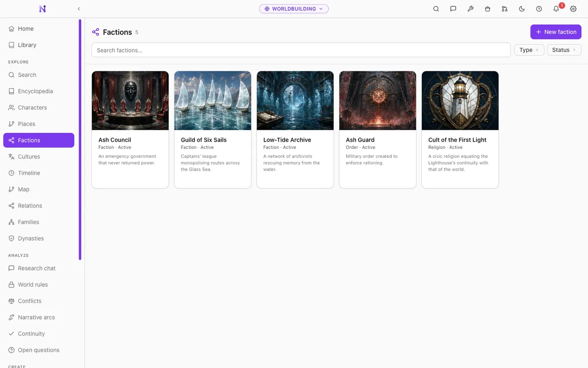Image resolution: width=588 pixels, height=368 pixels.
Task: Open Families in sidebar
Action: click(39, 222)
